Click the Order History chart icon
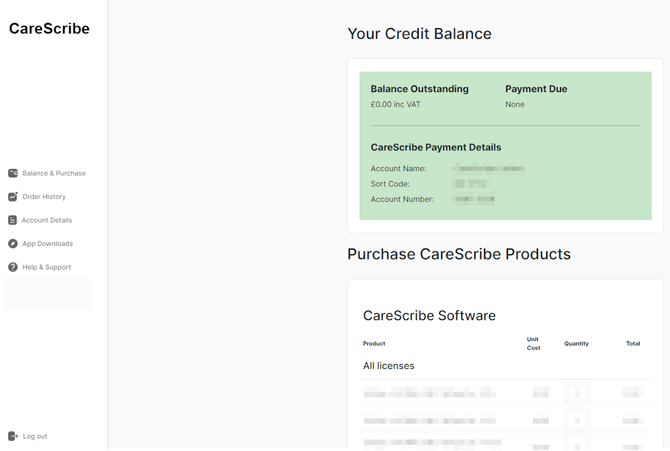 (x=13, y=197)
